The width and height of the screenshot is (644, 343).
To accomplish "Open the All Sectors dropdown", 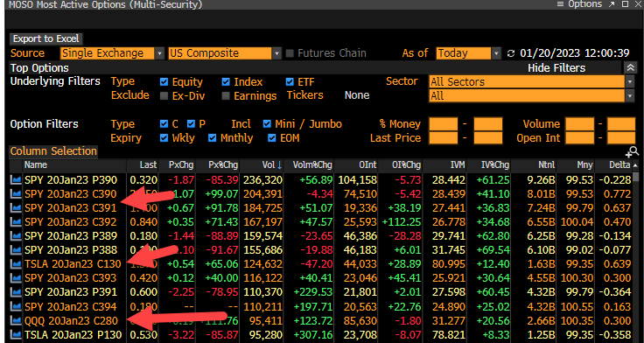I will tap(531, 81).
